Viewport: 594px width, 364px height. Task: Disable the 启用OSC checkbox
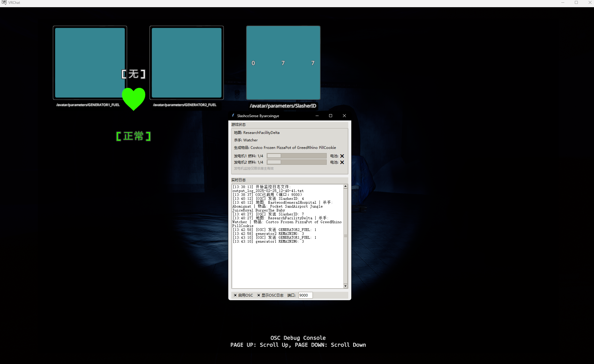click(235, 295)
